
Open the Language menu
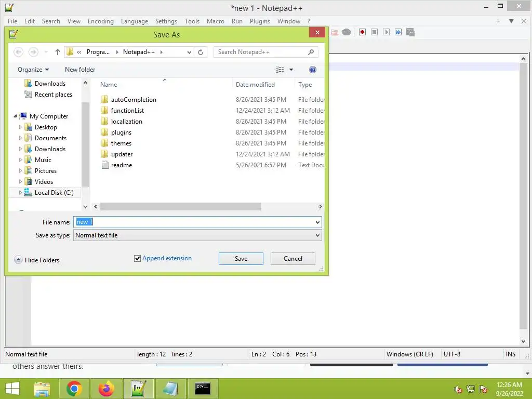tap(135, 21)
